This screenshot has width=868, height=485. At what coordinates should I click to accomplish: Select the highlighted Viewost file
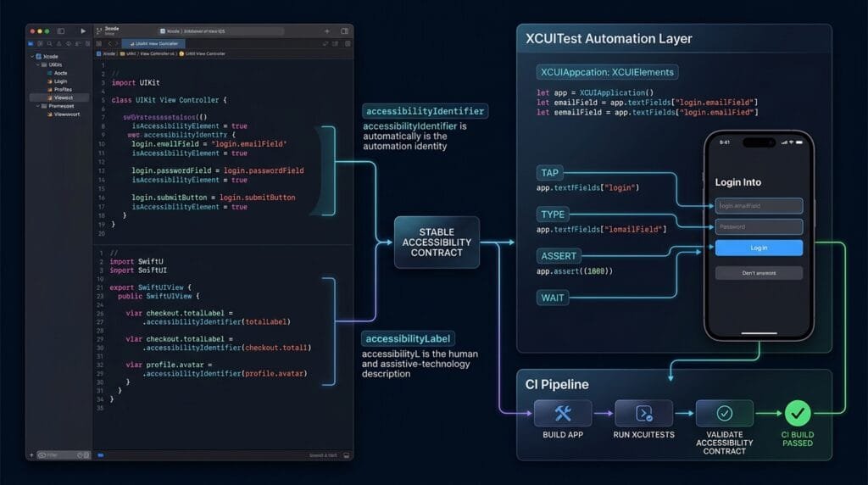pos(59,98)
